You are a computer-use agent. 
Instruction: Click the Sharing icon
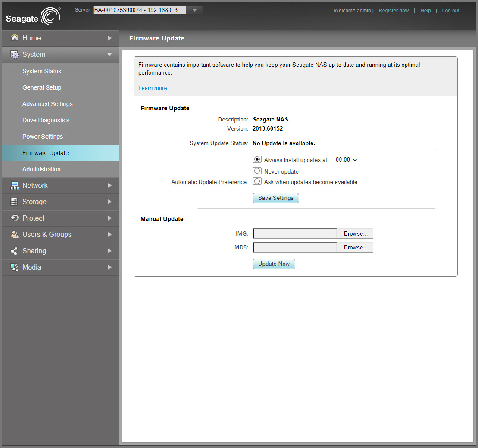coord(14,251)
